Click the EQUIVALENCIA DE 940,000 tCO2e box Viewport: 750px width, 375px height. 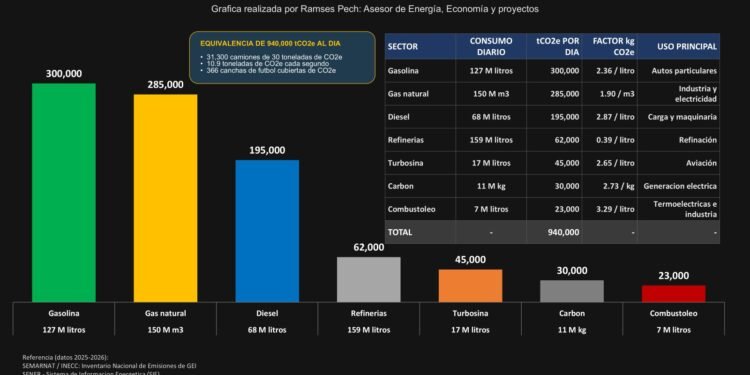pyautogui.click(x=282, y=57)
